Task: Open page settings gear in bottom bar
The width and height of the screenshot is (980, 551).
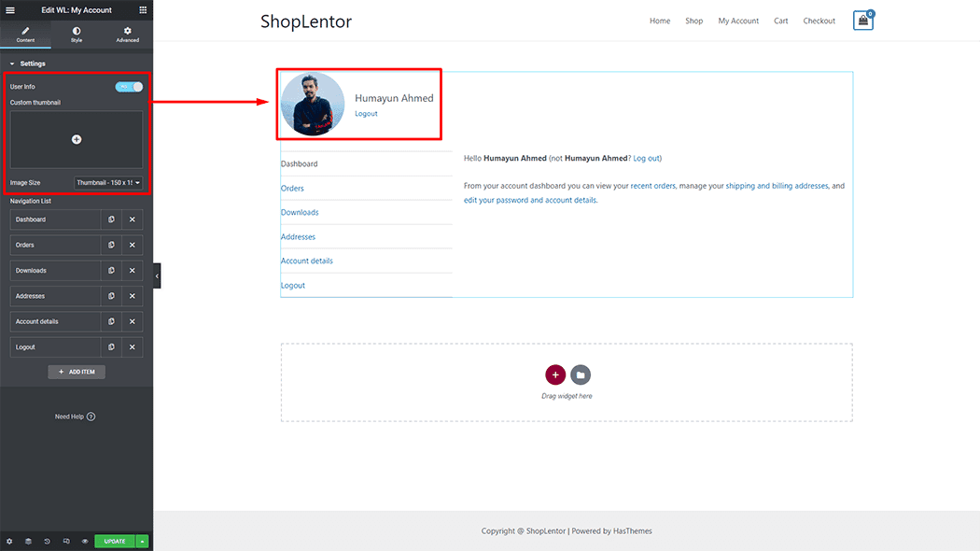Action: point(9,541)
